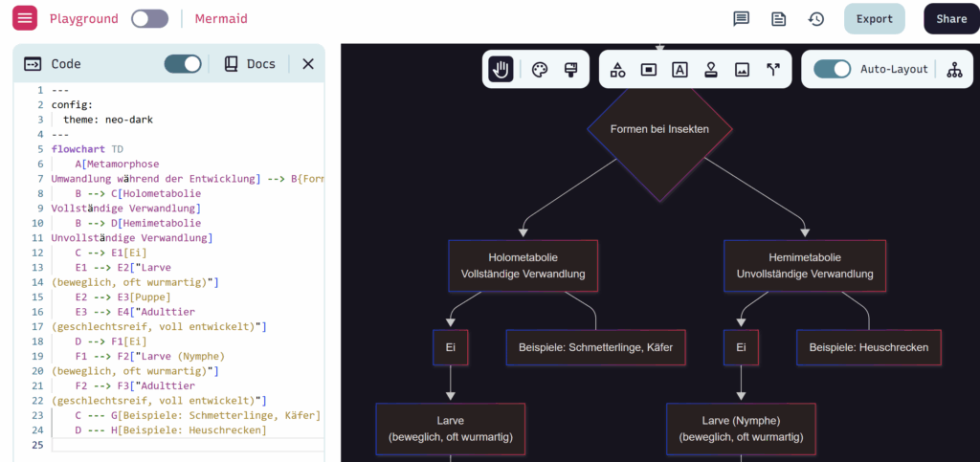Select the paint roller style tool
Screen dimensions: 980x462
coord(570,69)
